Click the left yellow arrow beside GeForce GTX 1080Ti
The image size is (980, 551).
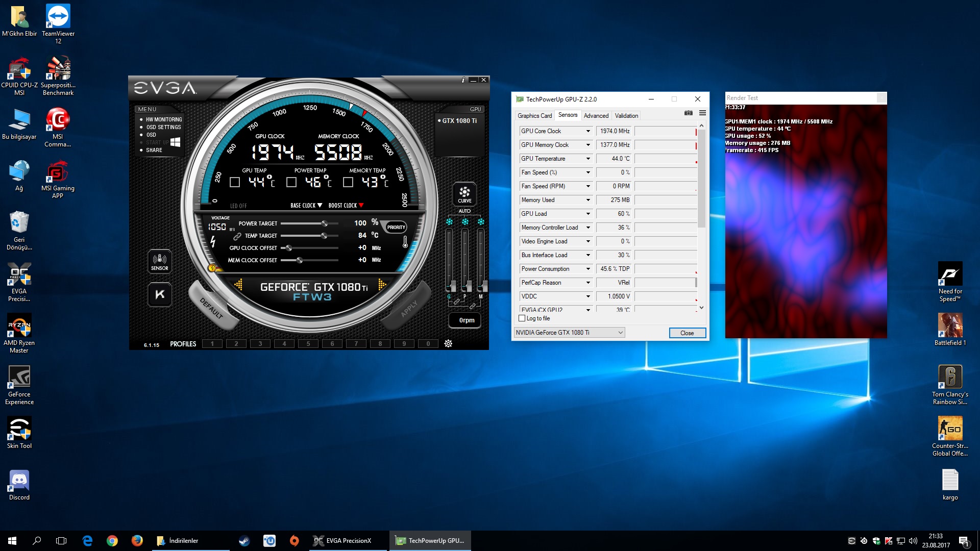pyautogui.click(x=238, y=285)
